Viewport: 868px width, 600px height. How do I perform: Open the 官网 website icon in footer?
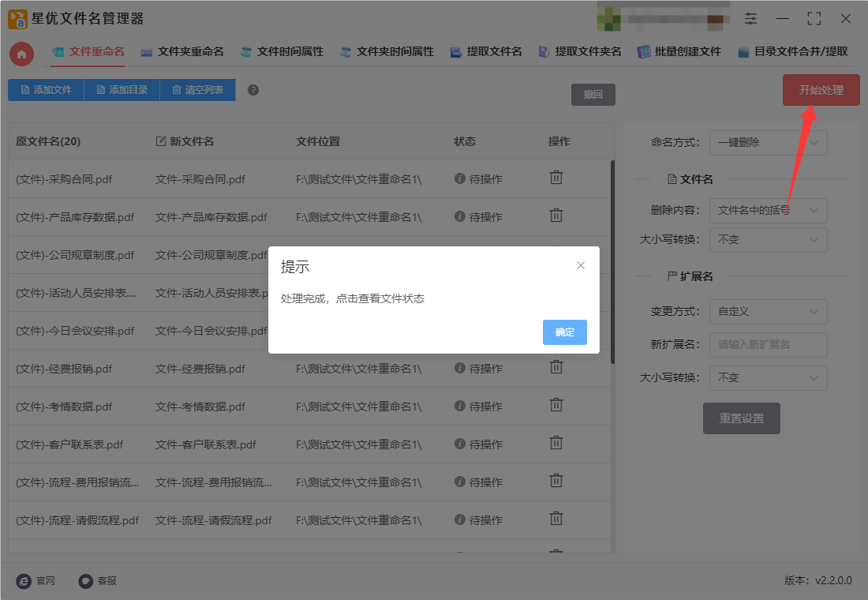pos(23,580)
